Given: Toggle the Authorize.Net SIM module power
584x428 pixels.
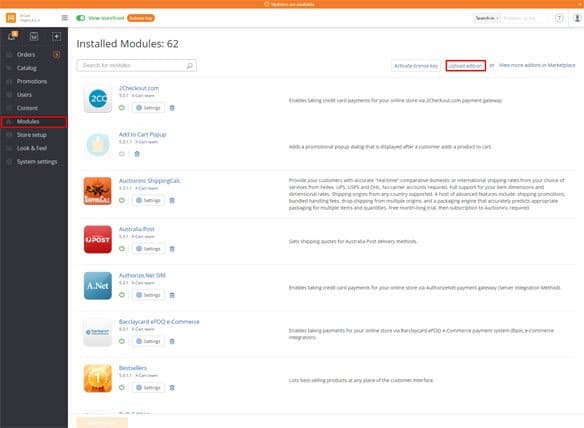Looking at the screenshot, I should coord(121,295).
